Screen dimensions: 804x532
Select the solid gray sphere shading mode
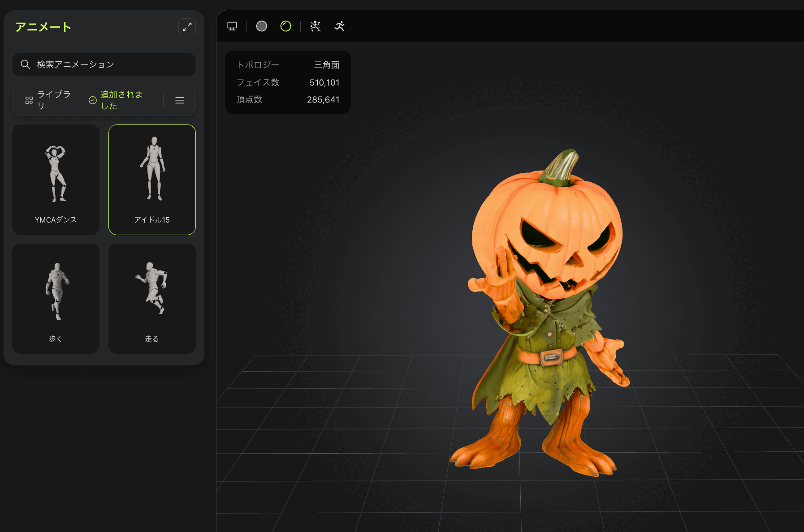[262, 26]
